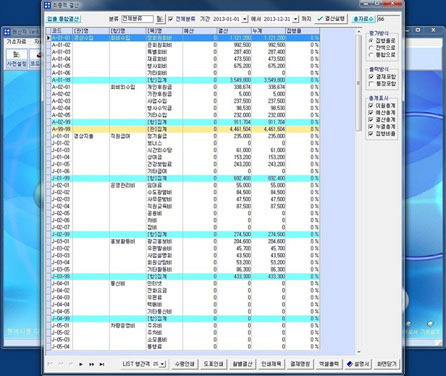The image size is (446, 376).
Task: Open the end date 2013-12-31 dropdown
Action: click(295, 19)
